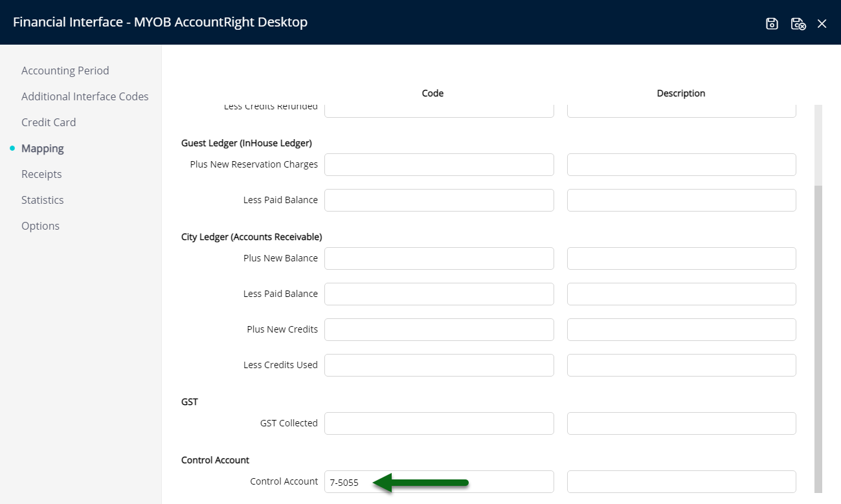Click the Plus New Balance code field

(439, 258)
